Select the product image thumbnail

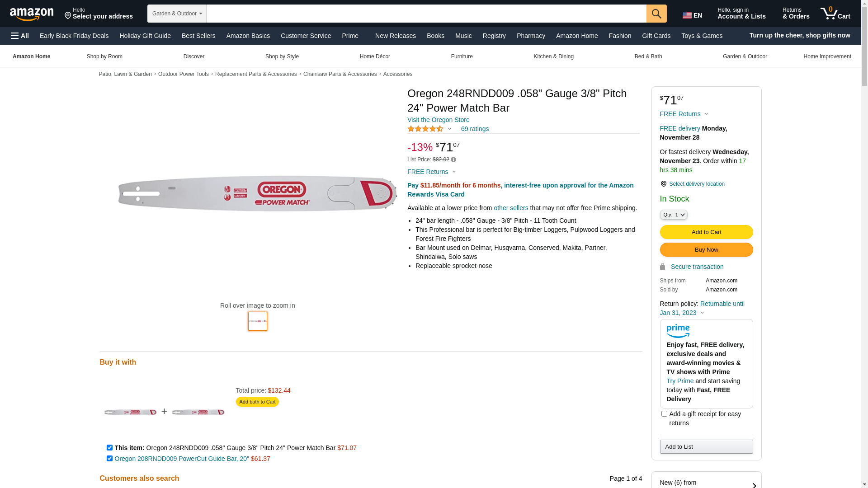pos(258,321)
